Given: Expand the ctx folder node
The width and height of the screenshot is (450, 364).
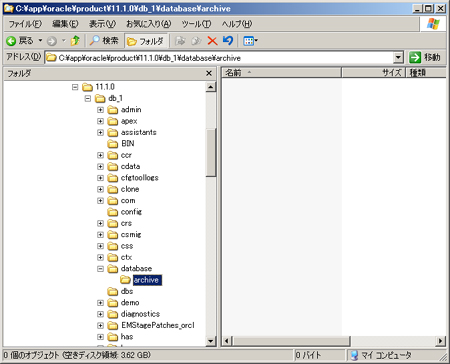Looking at the screenshot, I should pos(100,257).
